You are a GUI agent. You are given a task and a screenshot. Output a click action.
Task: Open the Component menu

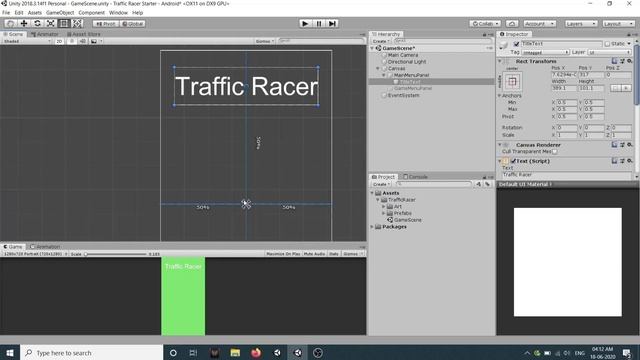tap(91, 13)
